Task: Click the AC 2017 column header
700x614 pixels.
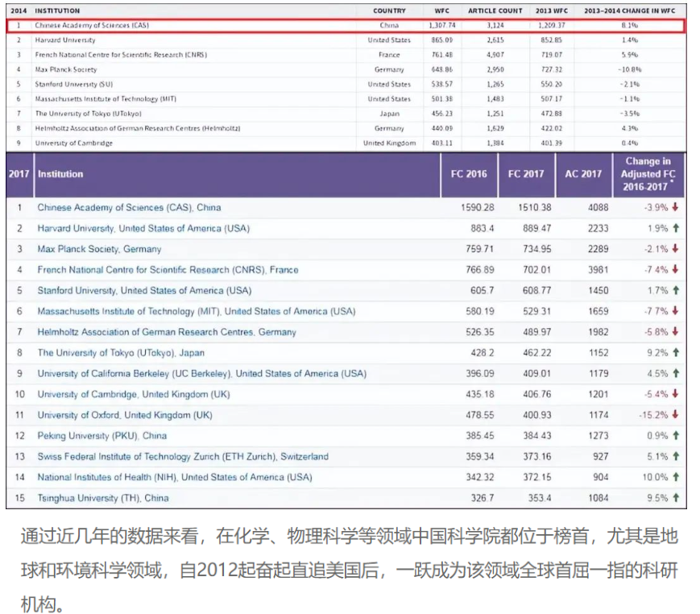Action: click(583, 174)
